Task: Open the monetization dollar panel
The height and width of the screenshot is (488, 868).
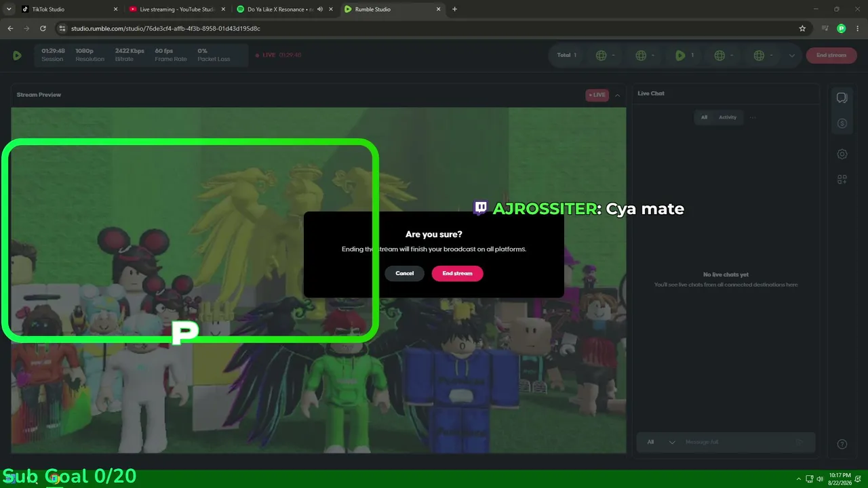Action: click(842, 123)
